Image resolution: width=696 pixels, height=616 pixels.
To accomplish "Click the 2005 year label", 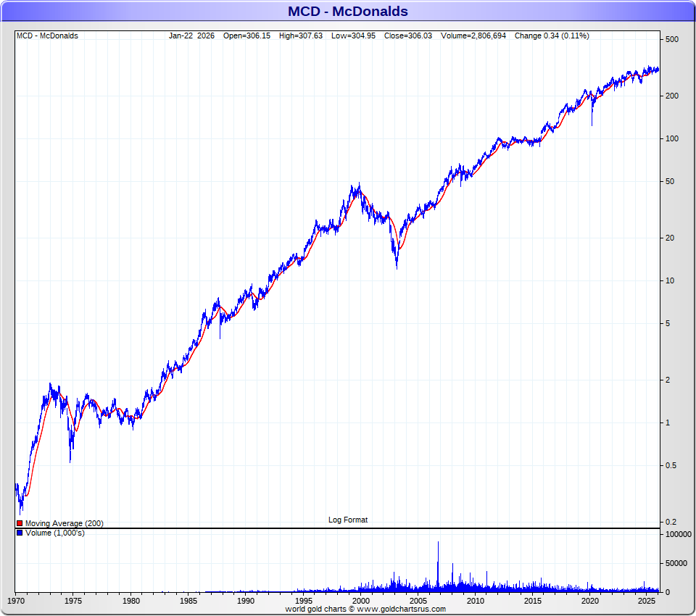I will [x=418, y=601].
